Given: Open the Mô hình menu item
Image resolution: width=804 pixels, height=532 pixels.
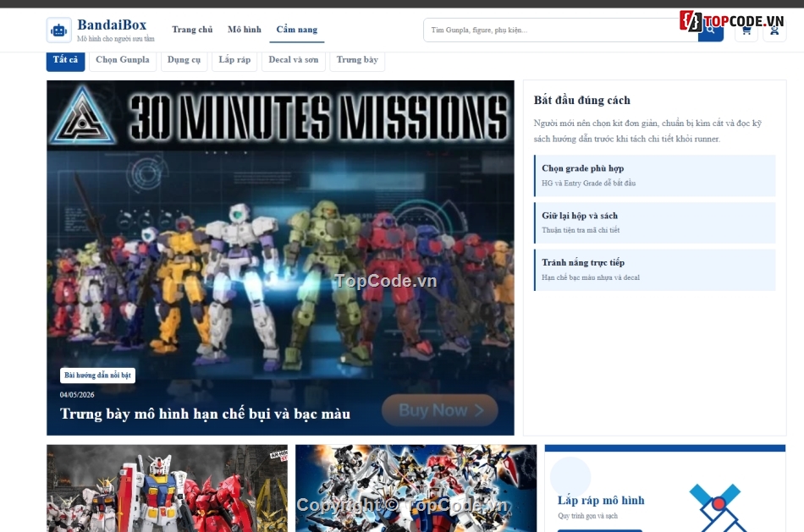Looking at the screenshot, I should pos(245,30).
